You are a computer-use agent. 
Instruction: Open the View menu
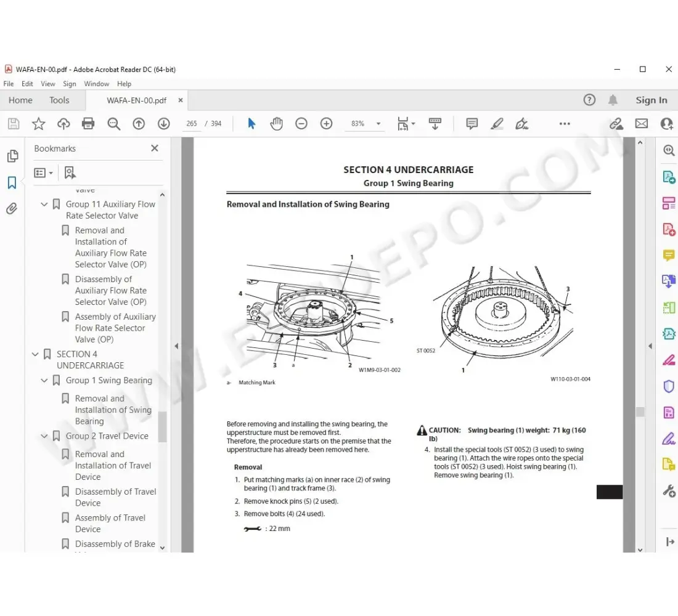(x=47, y=84)
